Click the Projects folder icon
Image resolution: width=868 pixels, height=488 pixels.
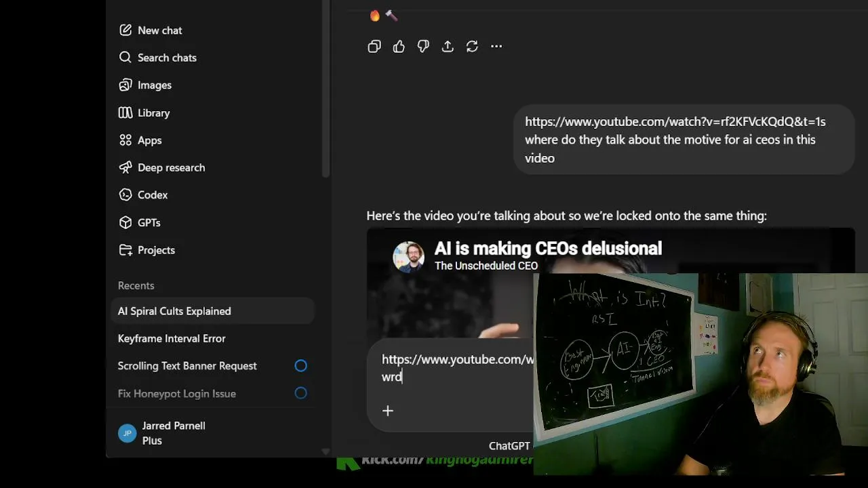pyautogui.click(x=125, y=250)
